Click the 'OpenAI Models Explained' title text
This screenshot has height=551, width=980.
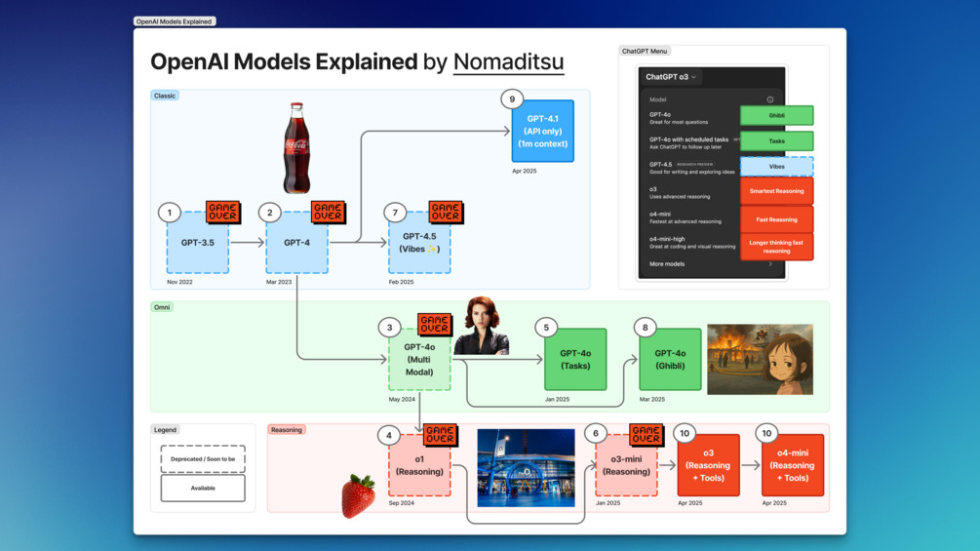284,61
